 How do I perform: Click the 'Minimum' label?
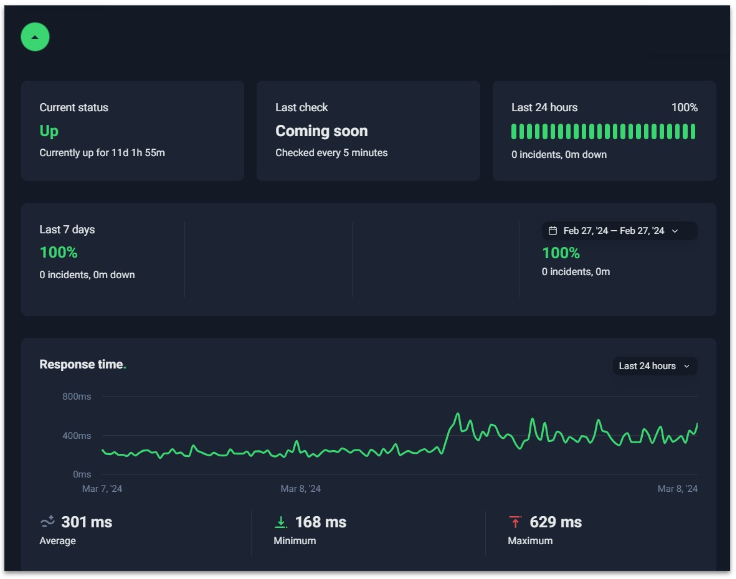[295, 541]
